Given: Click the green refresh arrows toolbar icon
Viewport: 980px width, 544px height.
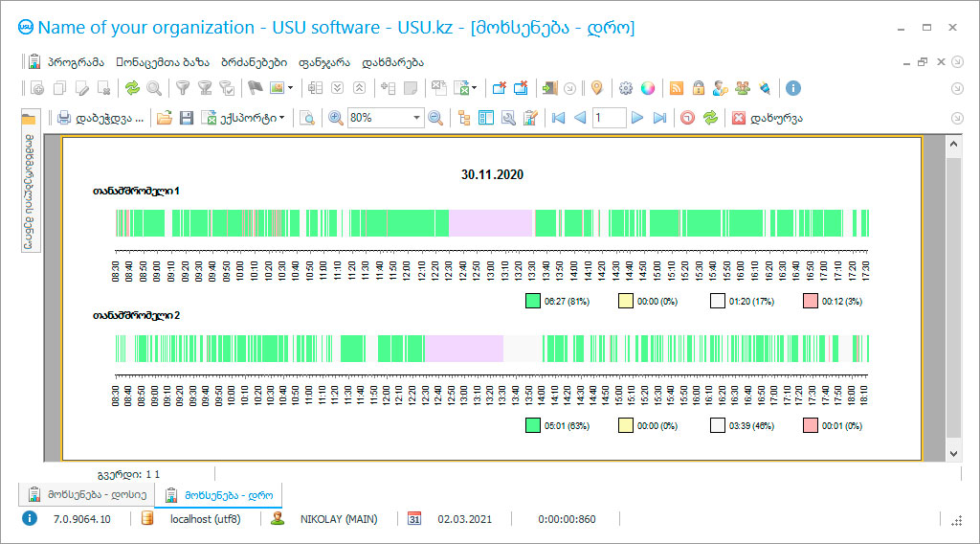Looking at the screenshot, I should [x=132, y=88].
